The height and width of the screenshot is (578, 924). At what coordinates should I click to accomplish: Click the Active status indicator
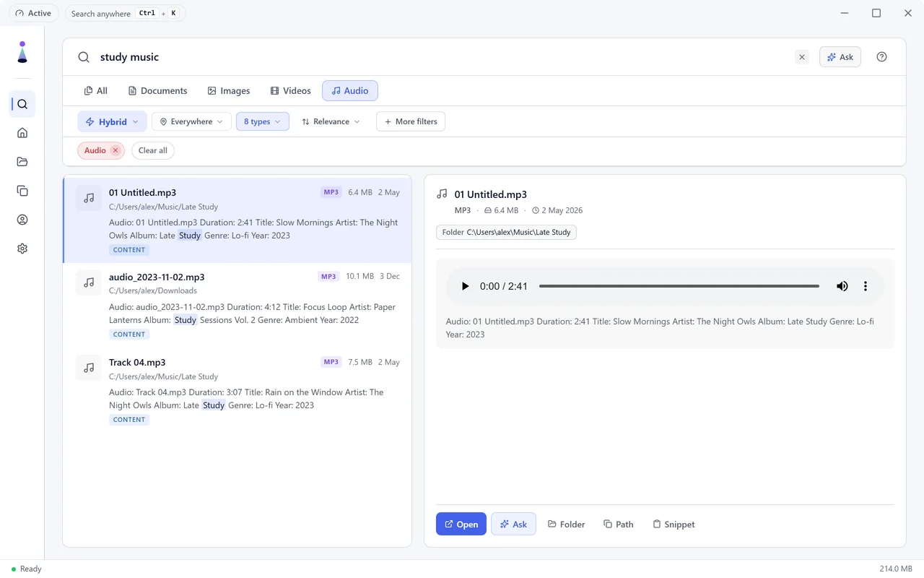click(x=33, y=13)
